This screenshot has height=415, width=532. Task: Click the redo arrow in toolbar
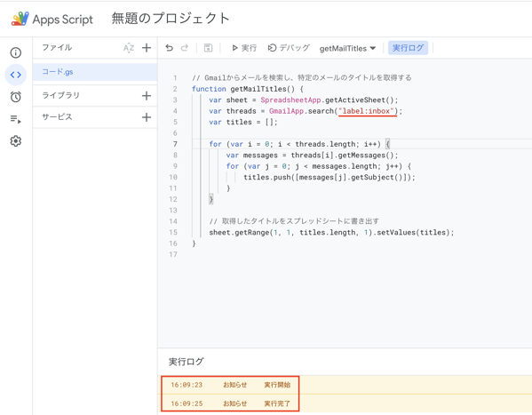(185, 48)
